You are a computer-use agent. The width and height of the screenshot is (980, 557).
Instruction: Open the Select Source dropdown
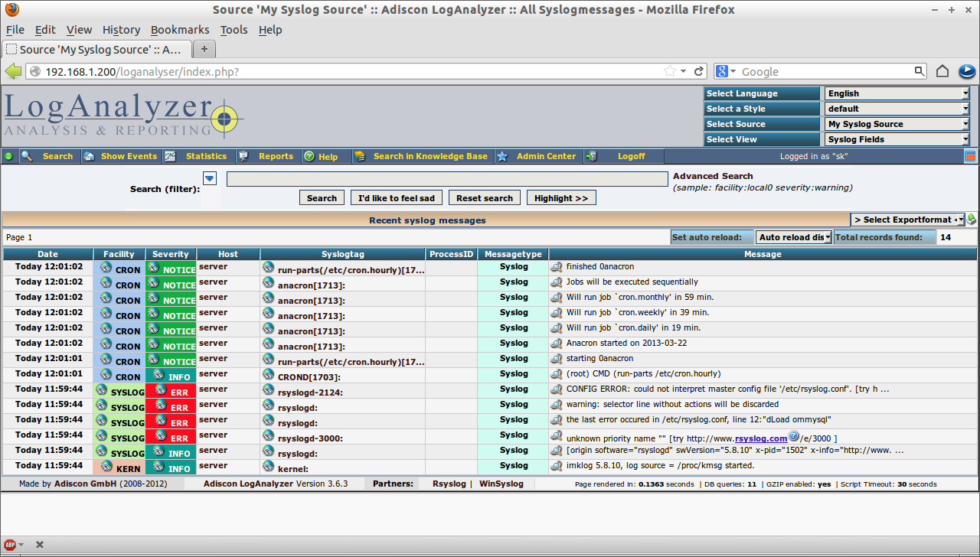[897, 124]
